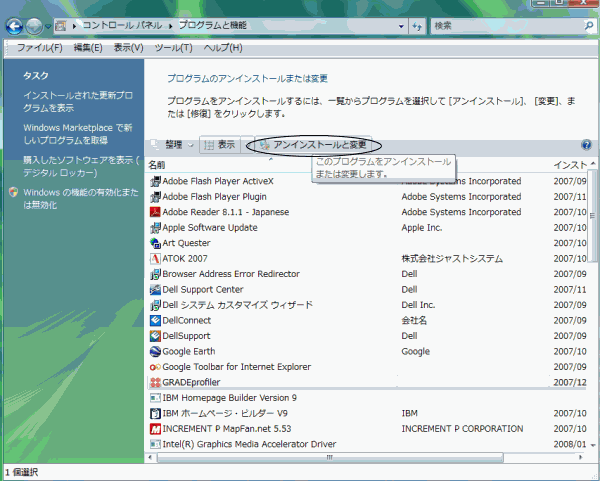
Task: Select the ATOK 2007 program name
Action: (185, 259)
